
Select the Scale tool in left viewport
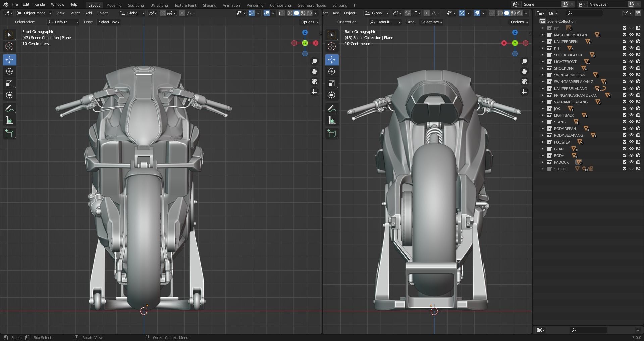tap(9, 83)
